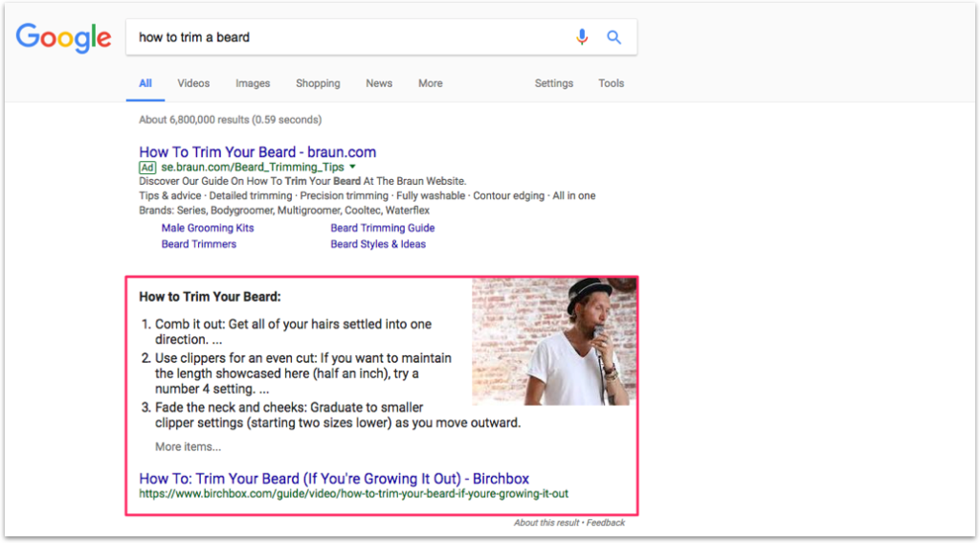Open Settings under the search bar
Screen dimensions: 980x543
(554, 83)
